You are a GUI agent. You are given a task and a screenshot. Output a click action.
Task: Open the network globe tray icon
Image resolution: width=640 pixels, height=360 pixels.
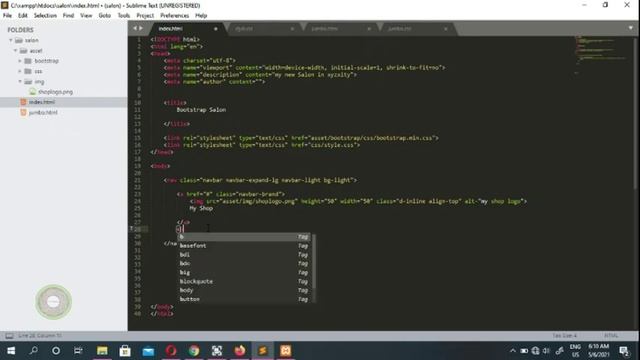click(x=535, y=351)
